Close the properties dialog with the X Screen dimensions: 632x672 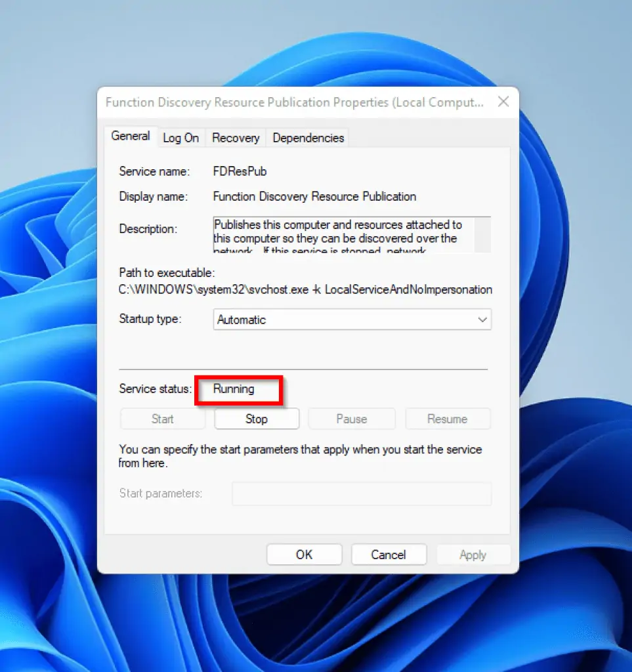pos(503,102)
